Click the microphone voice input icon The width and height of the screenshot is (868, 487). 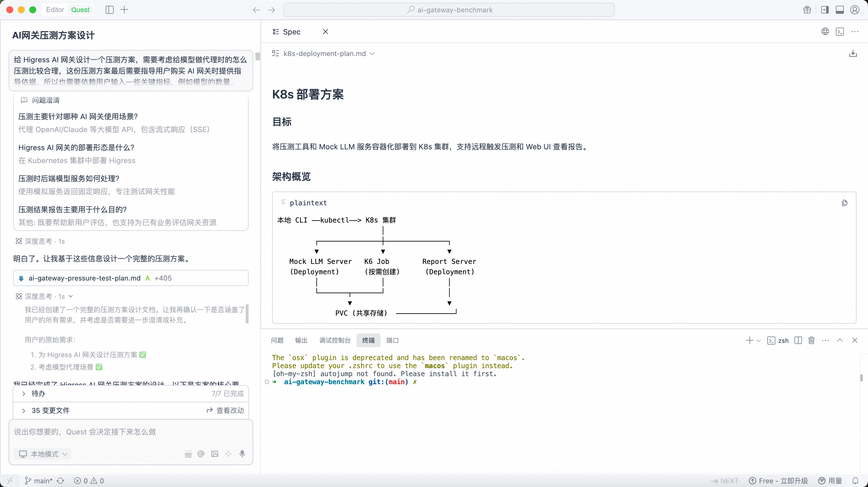[x=242, y=454]
